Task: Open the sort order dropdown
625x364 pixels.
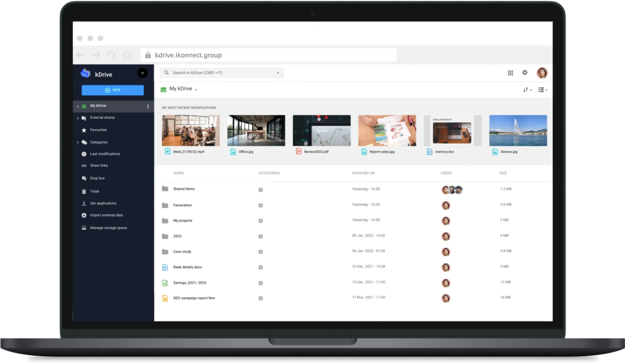Action: click(x=528, y=90)
